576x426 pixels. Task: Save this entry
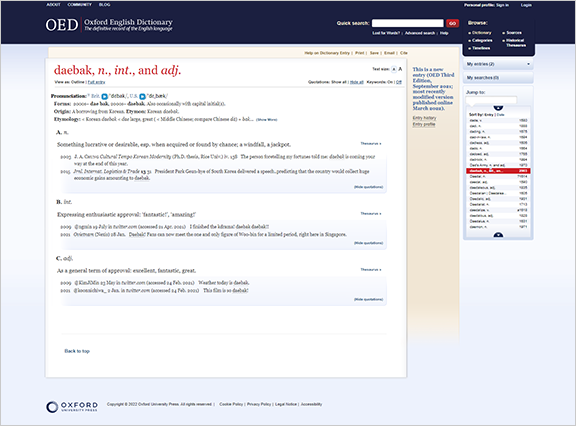click(x=374, y=53)
